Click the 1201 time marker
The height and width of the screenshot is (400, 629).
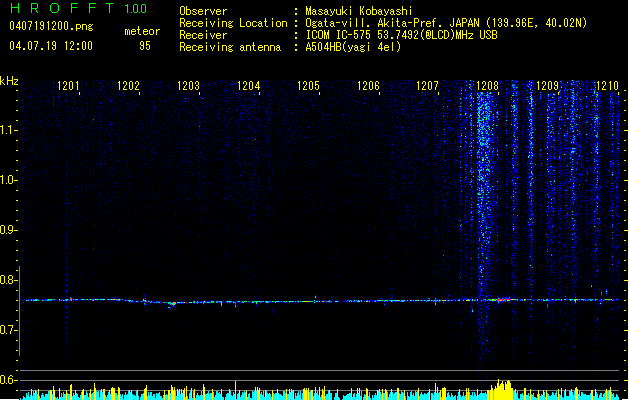pyautogui.click(x=68, y=86)
